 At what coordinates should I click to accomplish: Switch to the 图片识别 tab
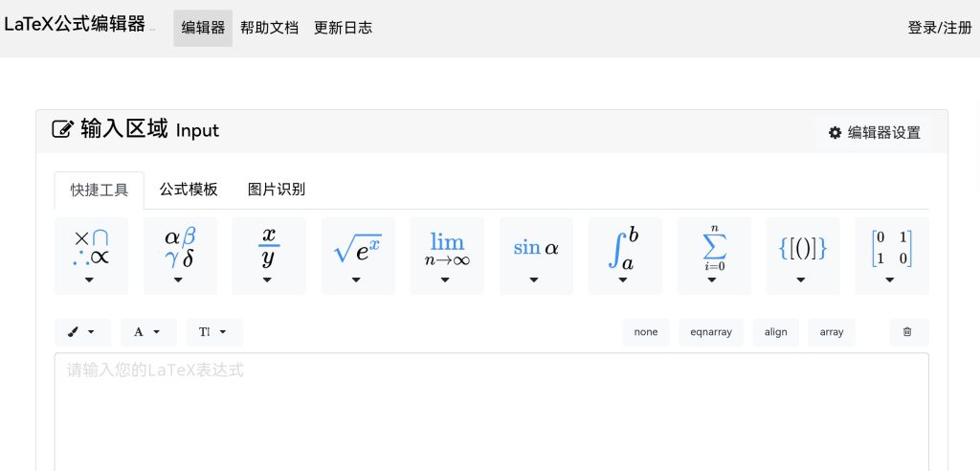point(277,190)
